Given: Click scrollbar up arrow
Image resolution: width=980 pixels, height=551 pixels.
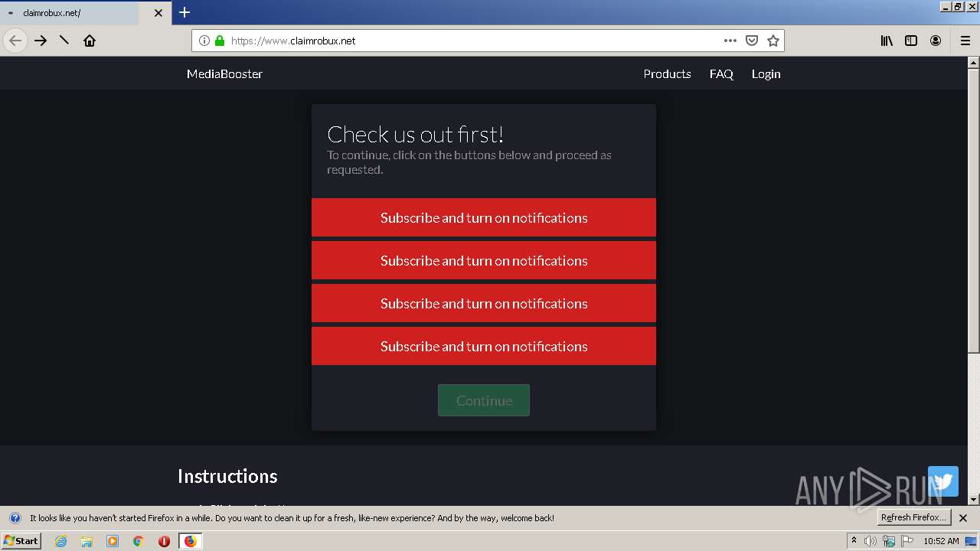Looking at the screenshot, I should click(x=974, y=63).
